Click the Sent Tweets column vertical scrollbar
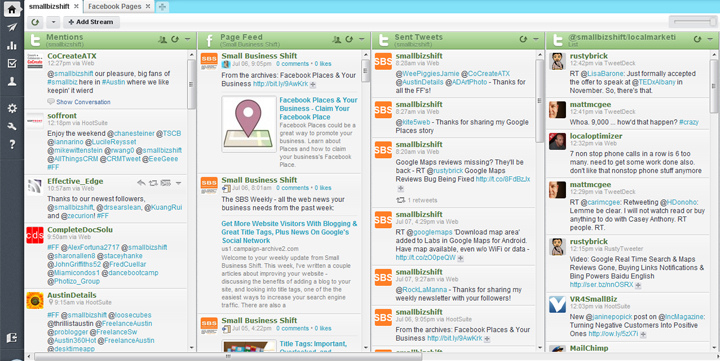 pyautogui.click(x=540, y=101)
